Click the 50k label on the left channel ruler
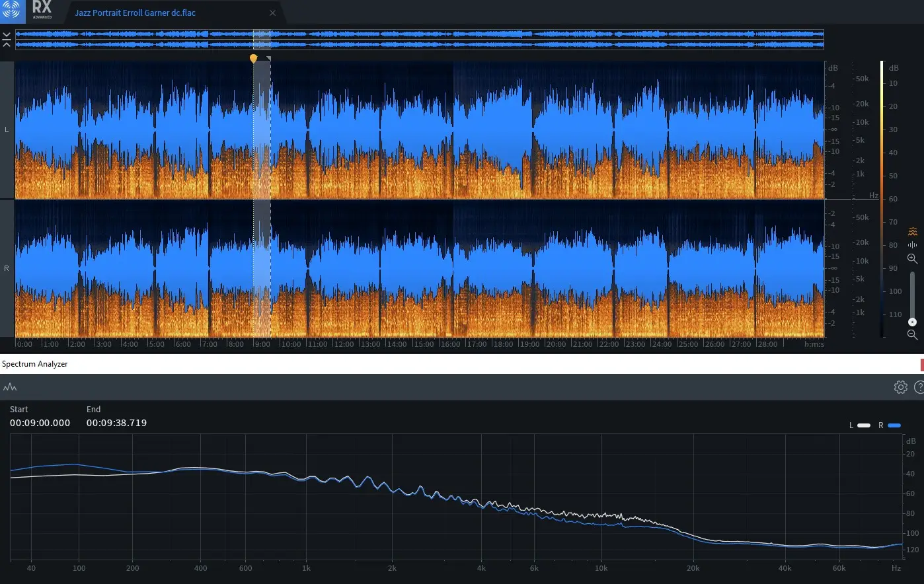 pos(862,79)
